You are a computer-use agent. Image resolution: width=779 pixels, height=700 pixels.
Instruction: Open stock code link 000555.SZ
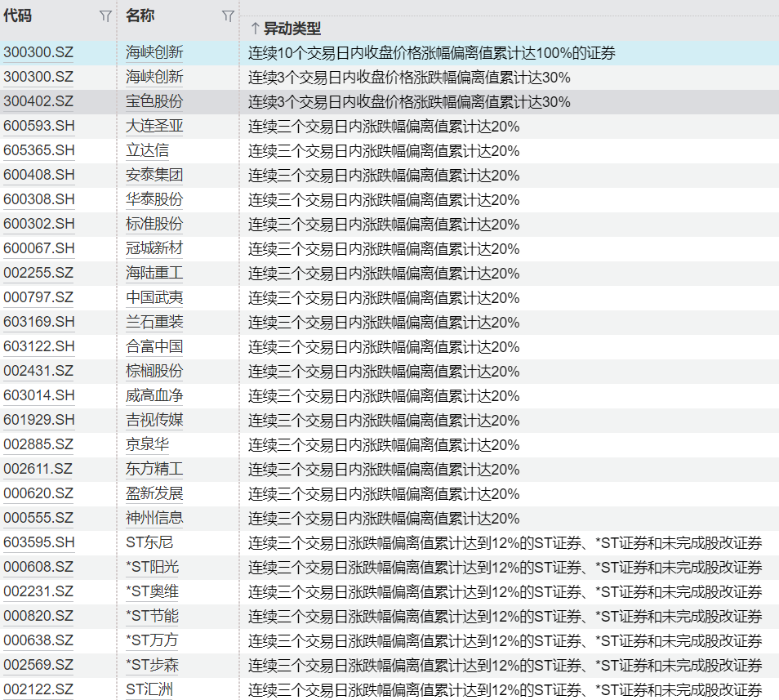point(38,519)
